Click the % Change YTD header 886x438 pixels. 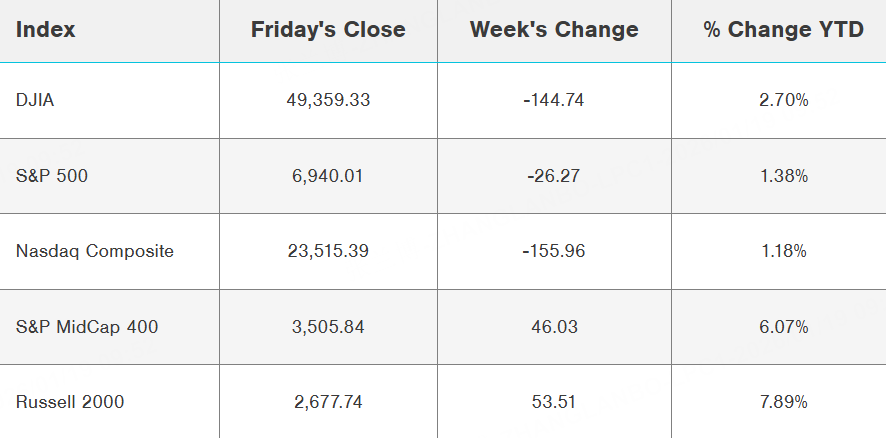coord(783,30)
